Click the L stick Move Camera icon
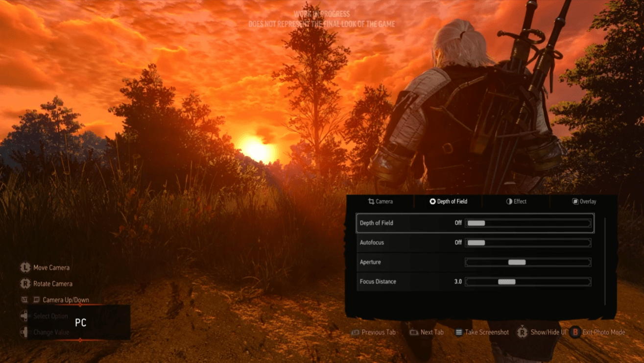 [25, 267]
